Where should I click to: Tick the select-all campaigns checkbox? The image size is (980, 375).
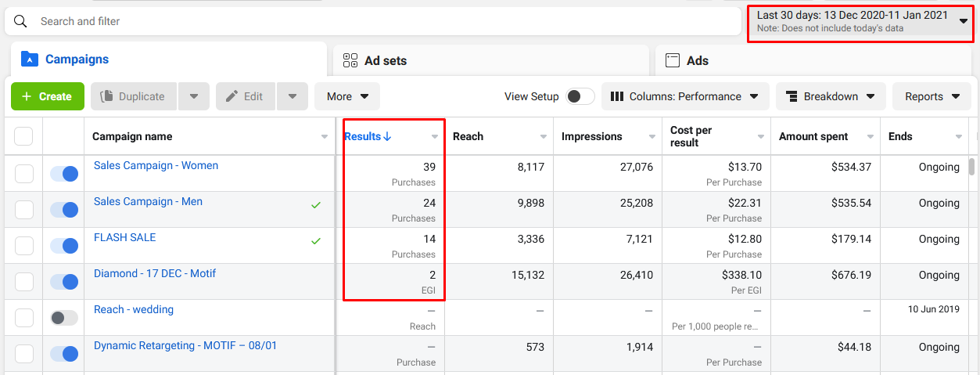pos(23,136)
